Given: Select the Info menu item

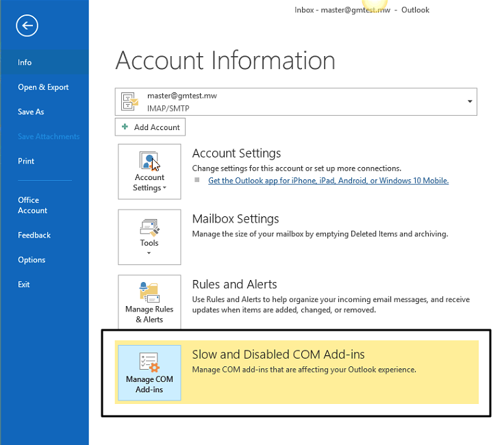Looking at the screenshot, I should tap(25, 62).
